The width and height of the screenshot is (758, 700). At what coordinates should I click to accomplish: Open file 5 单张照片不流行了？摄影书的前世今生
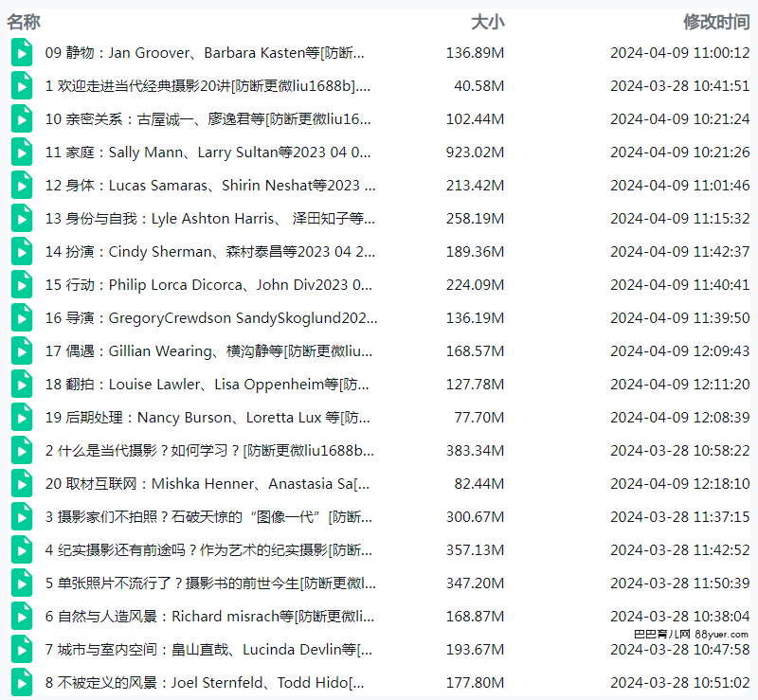click(210, 583)
